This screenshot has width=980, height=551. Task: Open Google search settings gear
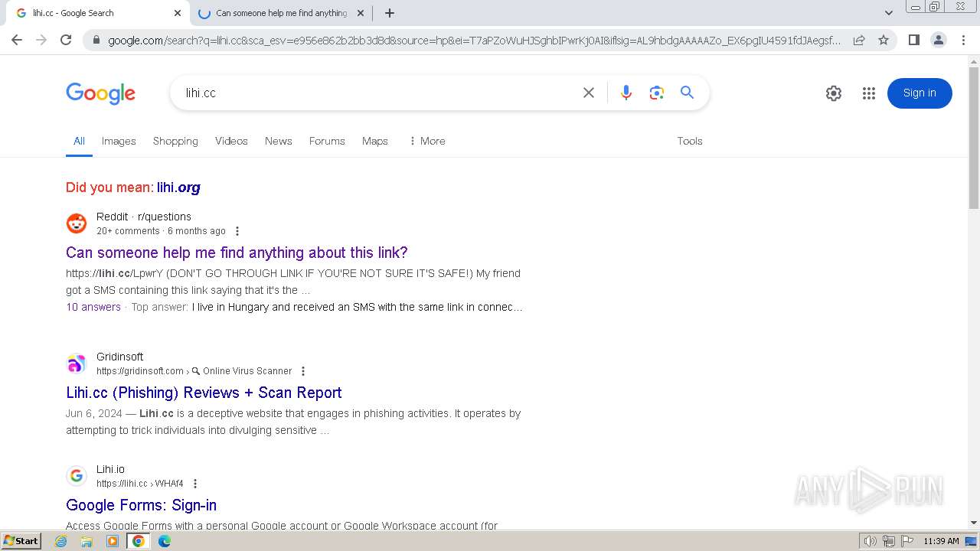click(834, 93)
